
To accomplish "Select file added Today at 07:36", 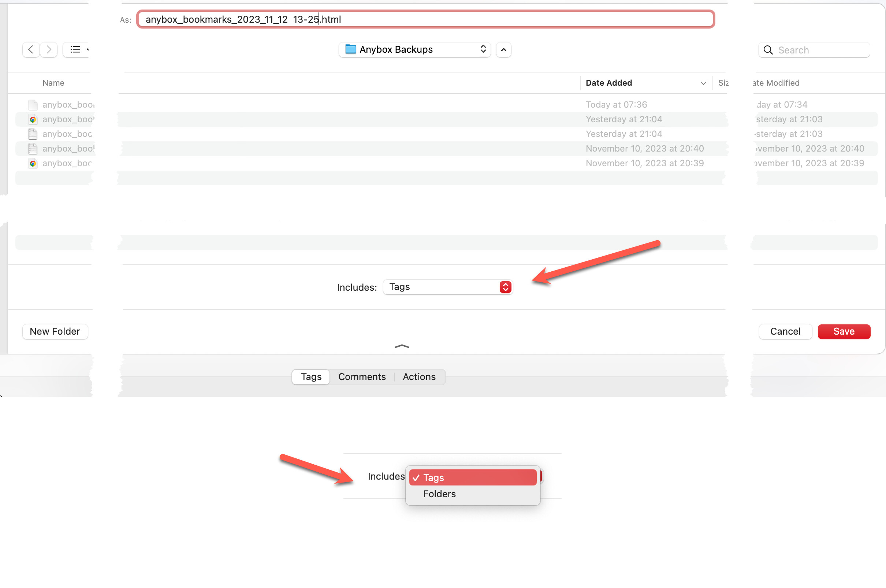I will pos(446,105).
